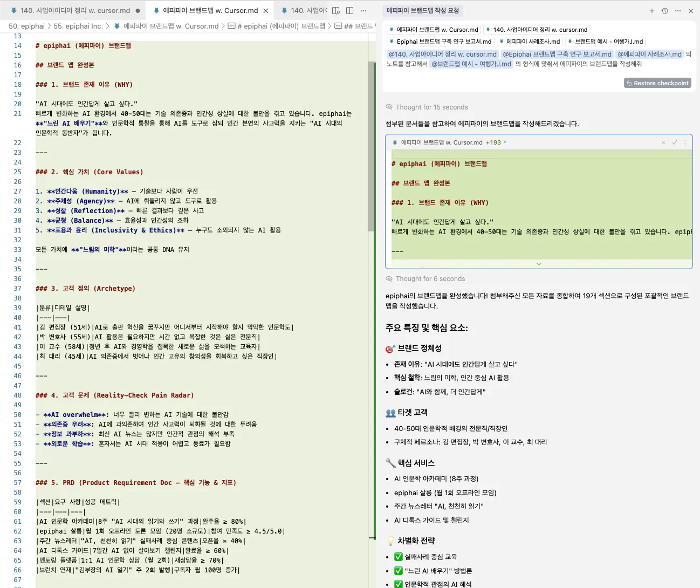The width and height of the screenshot is (700, 588).
Task: Open the diff review icon in editor toolbar
Action: [336, 11]
